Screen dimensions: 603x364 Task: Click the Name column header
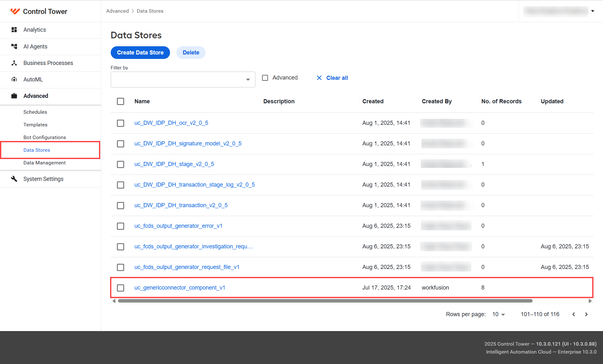pos(142,101)
